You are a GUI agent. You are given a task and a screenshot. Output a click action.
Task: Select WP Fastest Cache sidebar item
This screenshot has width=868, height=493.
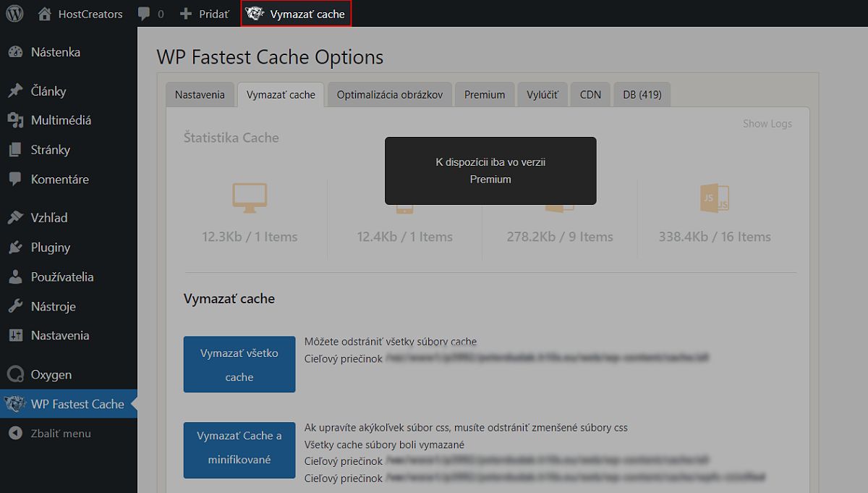click(69, 404)
